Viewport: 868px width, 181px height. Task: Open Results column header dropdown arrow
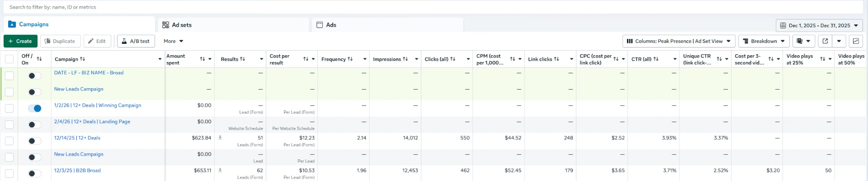click(261, 59)
